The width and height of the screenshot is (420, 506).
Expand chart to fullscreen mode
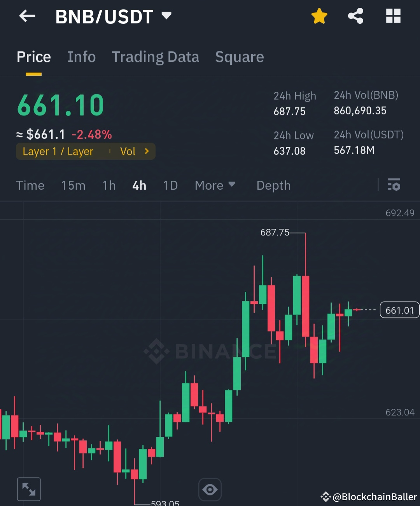29,489
